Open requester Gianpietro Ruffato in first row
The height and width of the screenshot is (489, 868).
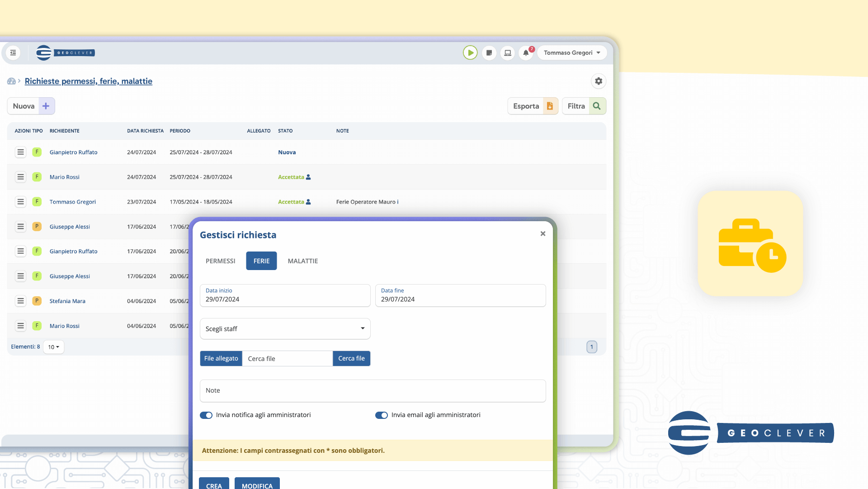click(x=74, y=152)
